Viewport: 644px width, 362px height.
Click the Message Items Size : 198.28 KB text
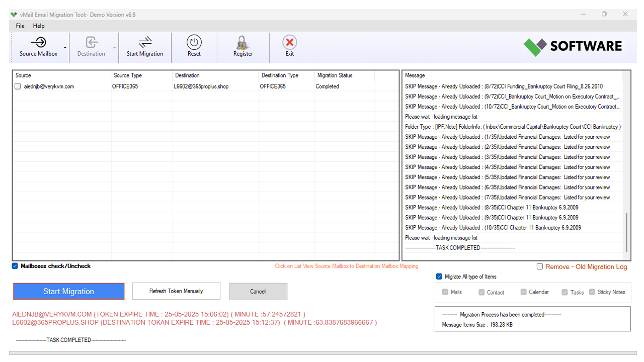477,325
